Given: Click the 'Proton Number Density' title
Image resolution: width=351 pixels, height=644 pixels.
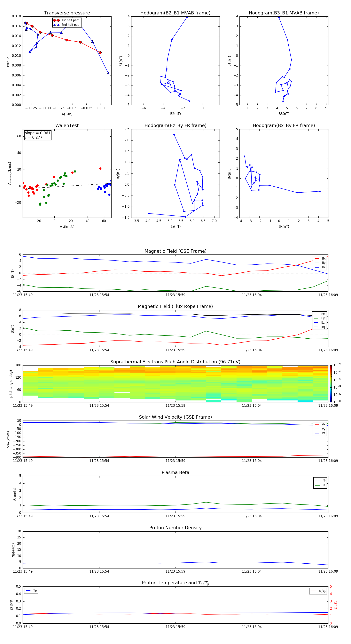Looking at the screenshot, I should pos(175,528).
